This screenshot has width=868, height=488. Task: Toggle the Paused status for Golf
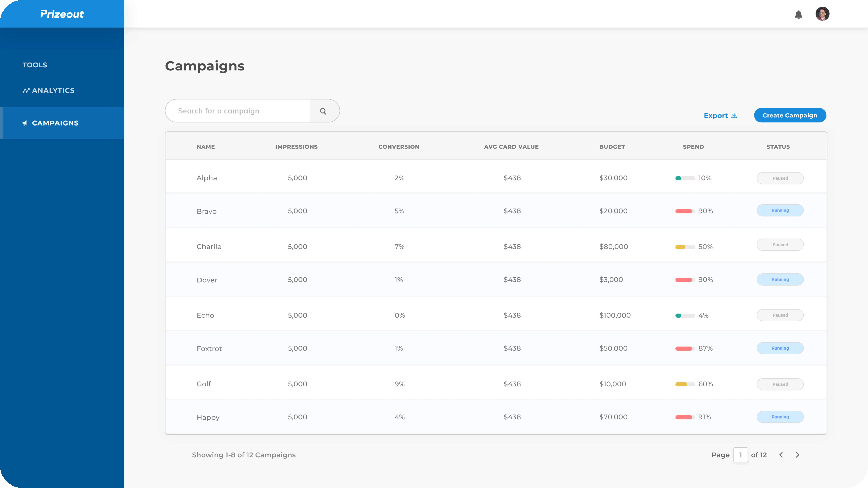click(x=780, y=384)
